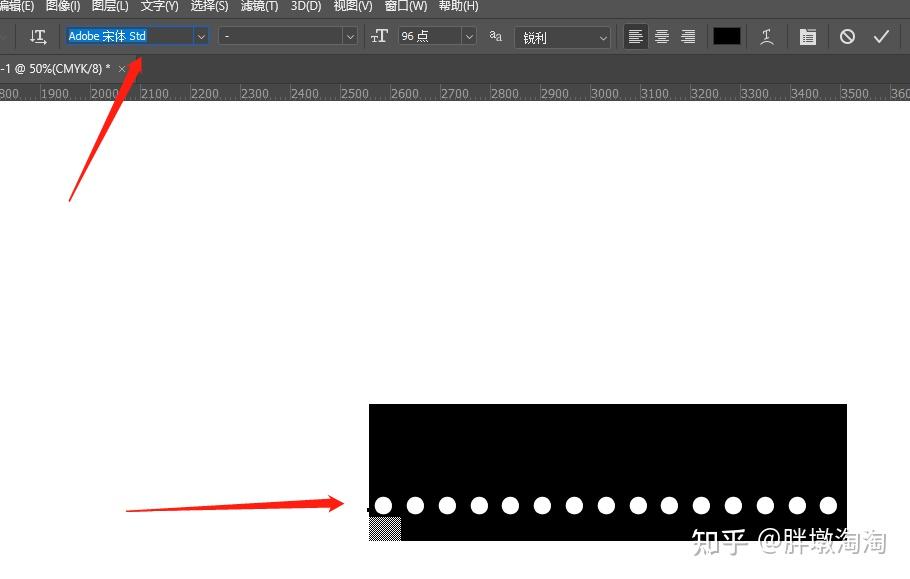Viewport: 910px width, 579px height.
Task: Open the 选择(S) menu
Action: (x=210, y=6)
